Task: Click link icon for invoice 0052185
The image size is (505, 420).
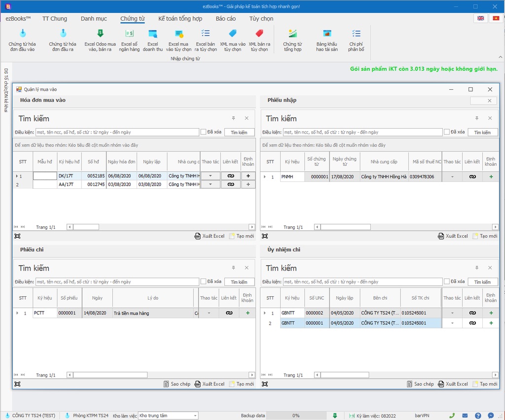Action: tap(230, 175)
